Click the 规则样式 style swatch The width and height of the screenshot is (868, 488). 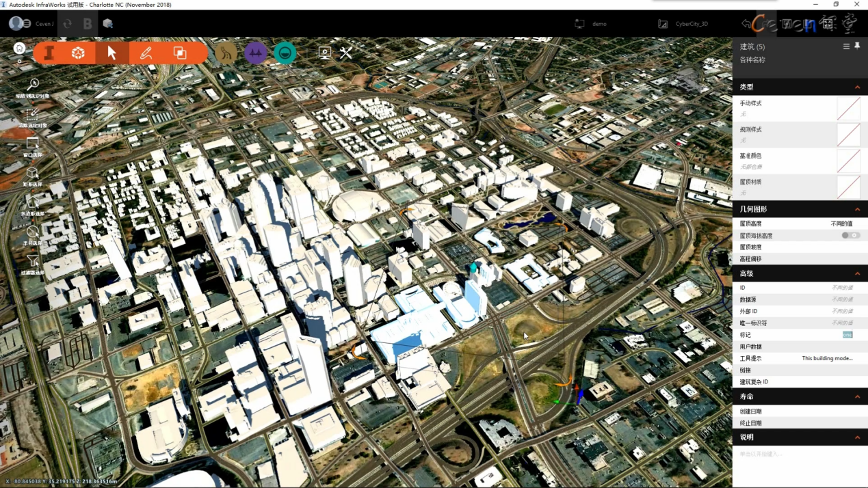click(848, 135)
